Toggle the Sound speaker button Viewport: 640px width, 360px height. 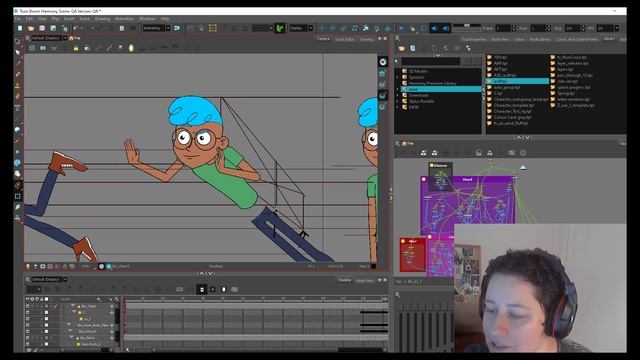tap(434, 28)
